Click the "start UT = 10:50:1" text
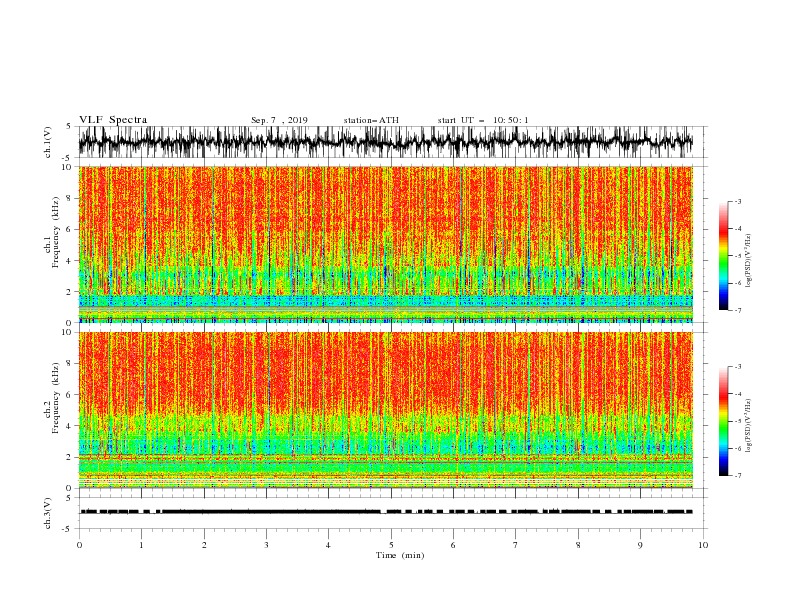This screenshot has height=612, width=792. 483,120
